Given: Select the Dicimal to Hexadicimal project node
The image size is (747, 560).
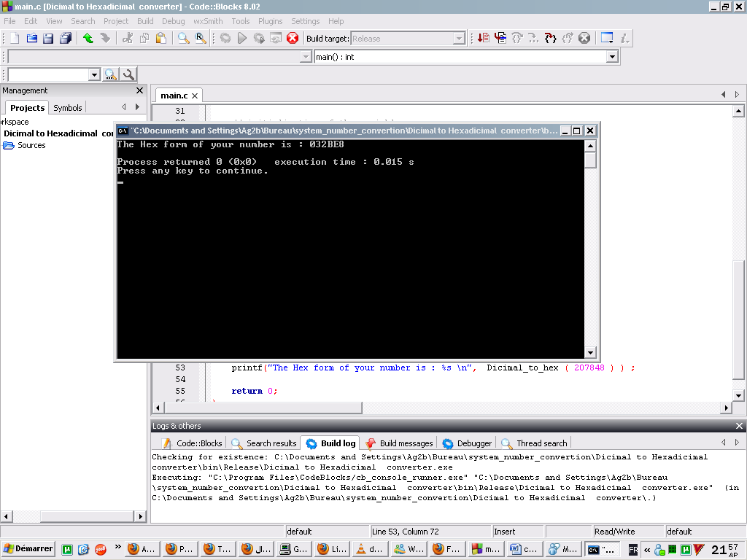Looking at the screenshot, I should coord(58,133).
